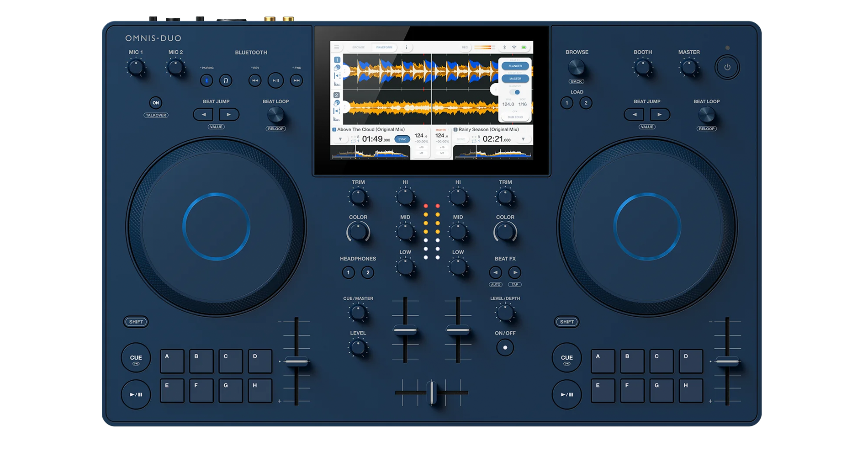
Task: Open the MASTER channel select dropdown
Action: coord(515,79)
